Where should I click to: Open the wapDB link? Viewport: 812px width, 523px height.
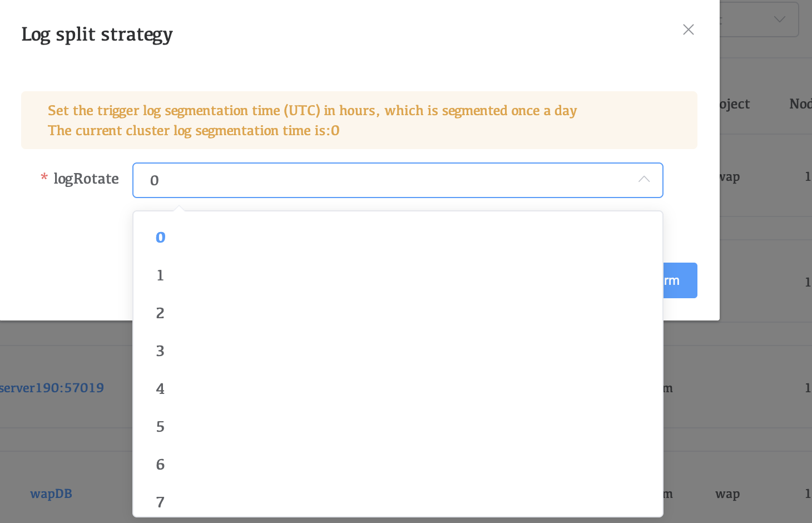tap(51, 494)
